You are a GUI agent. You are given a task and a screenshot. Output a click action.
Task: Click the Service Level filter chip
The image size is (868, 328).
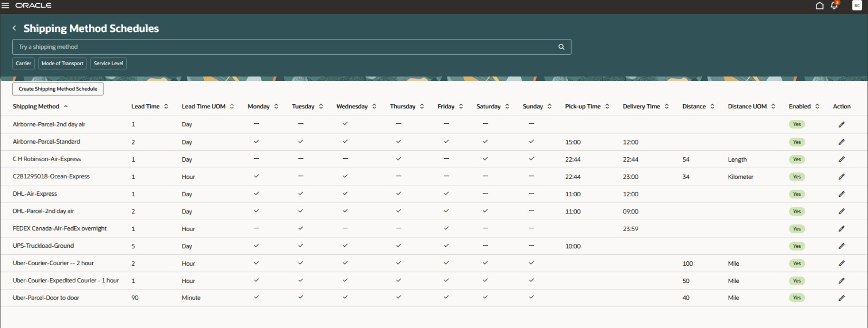click(x=108, y=63)
